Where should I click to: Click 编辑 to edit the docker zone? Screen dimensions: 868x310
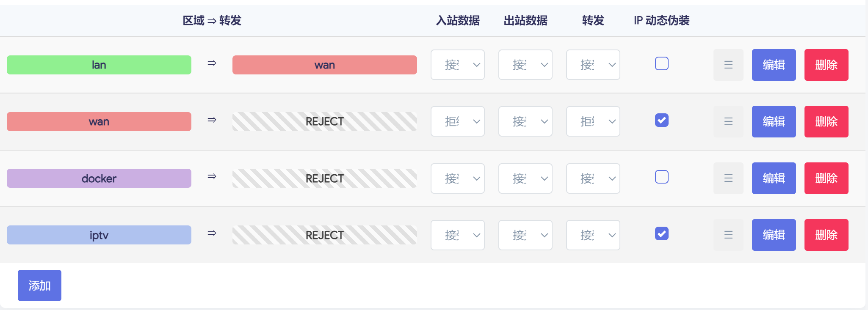tap(774, 178)
